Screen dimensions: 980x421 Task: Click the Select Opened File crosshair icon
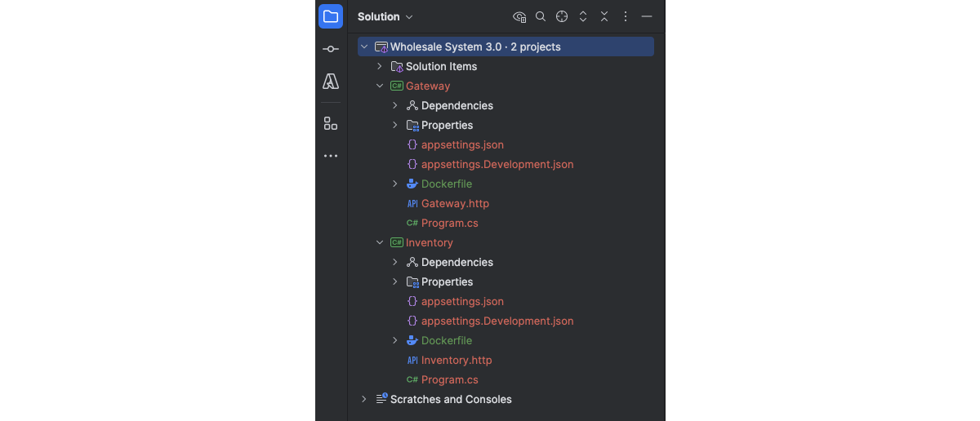click(562, 16)
